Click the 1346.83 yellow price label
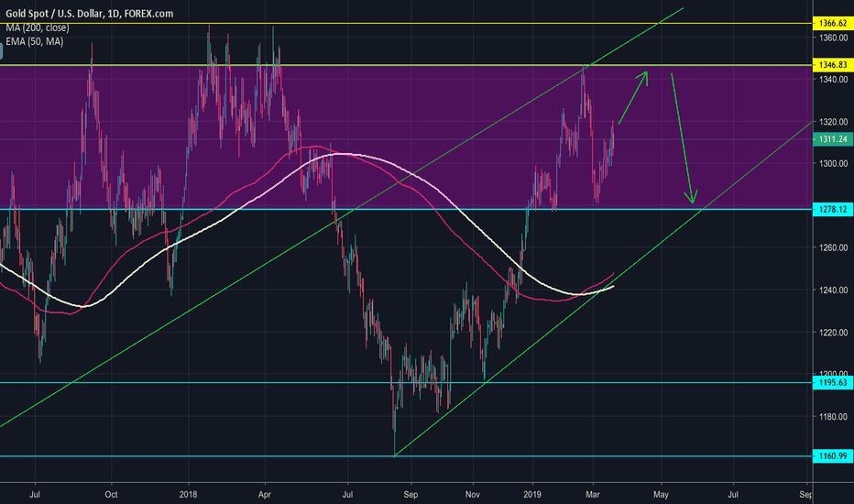Screen dimensions: 854x504 click(833, 65)
